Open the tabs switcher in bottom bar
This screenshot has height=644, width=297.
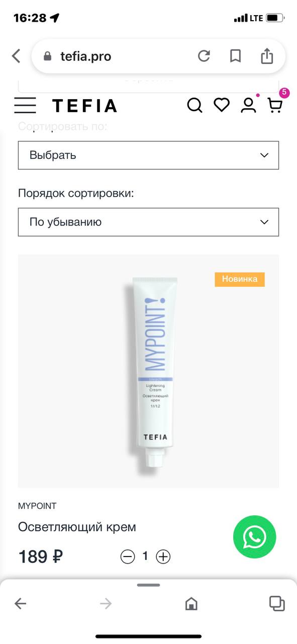(277, 603)
